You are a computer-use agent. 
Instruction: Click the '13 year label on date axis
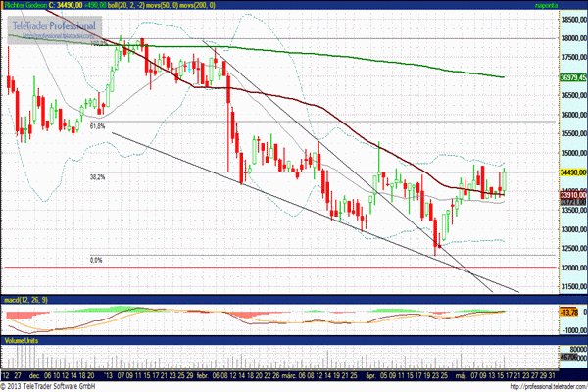click(109, 375)
